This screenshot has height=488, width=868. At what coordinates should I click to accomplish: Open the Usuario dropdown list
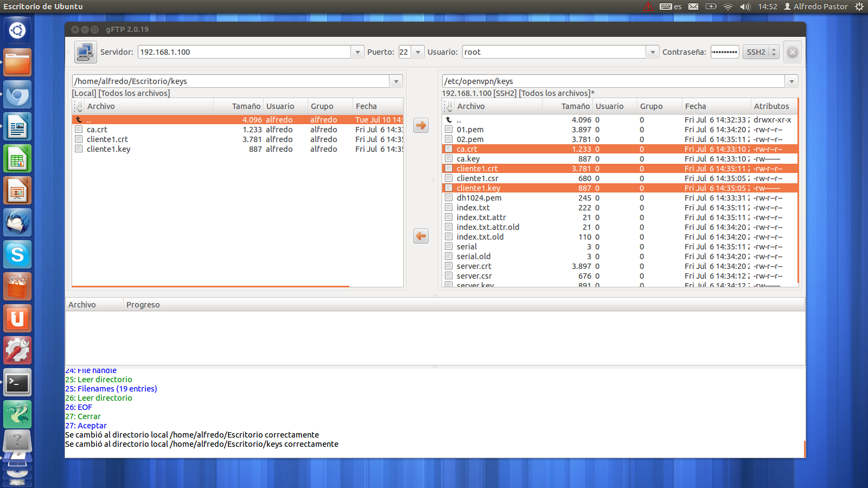(x=653, y=52)
